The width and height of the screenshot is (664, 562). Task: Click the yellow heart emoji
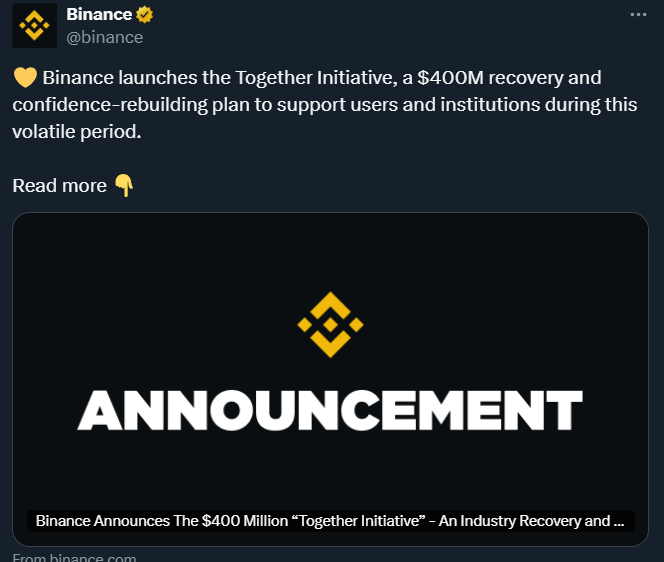tap(25, 78)
